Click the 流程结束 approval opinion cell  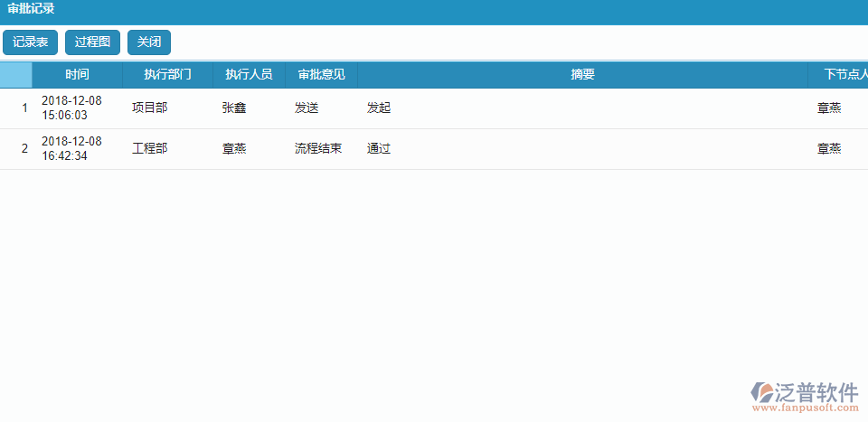point(318,149)
